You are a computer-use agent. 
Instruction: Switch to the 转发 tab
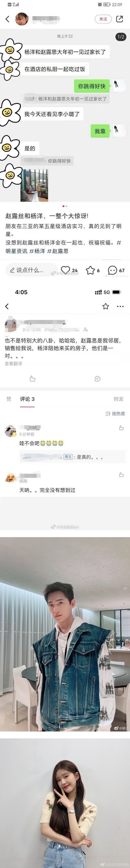pos(119,399)
